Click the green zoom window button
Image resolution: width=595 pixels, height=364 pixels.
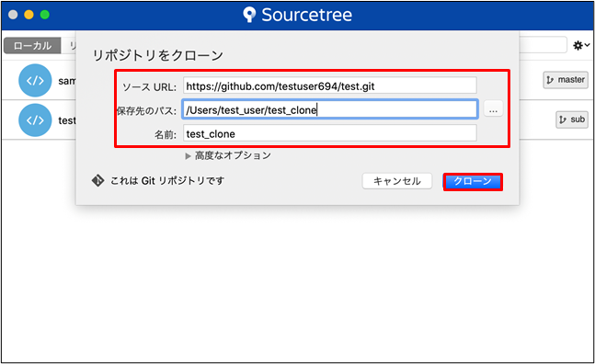pos(45,15)
